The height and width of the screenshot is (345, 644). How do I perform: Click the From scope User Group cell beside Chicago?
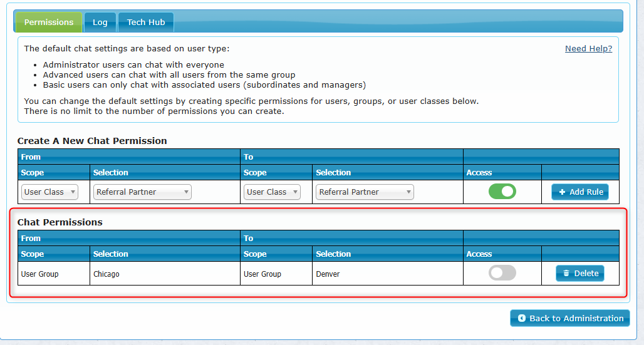click(39, 274)
